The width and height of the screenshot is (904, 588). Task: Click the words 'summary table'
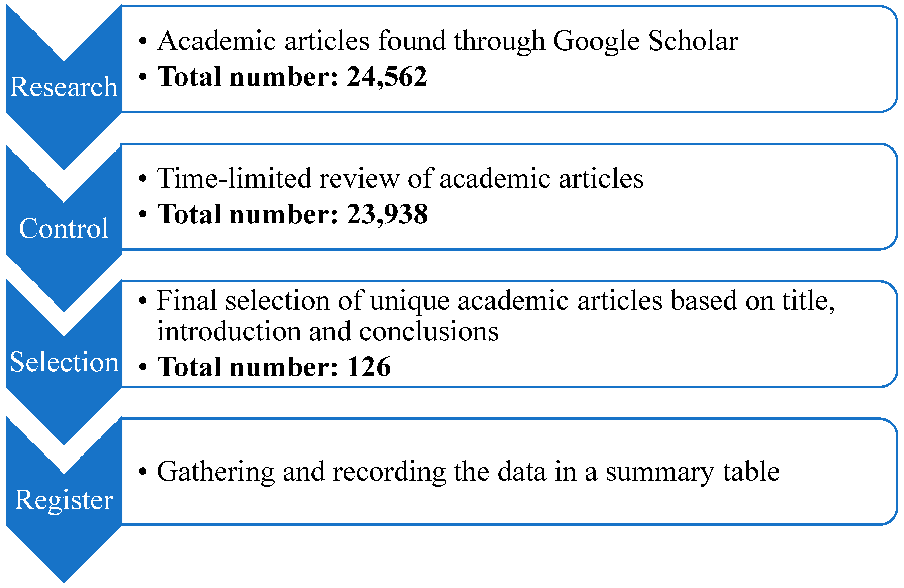(x=693, y=472)
